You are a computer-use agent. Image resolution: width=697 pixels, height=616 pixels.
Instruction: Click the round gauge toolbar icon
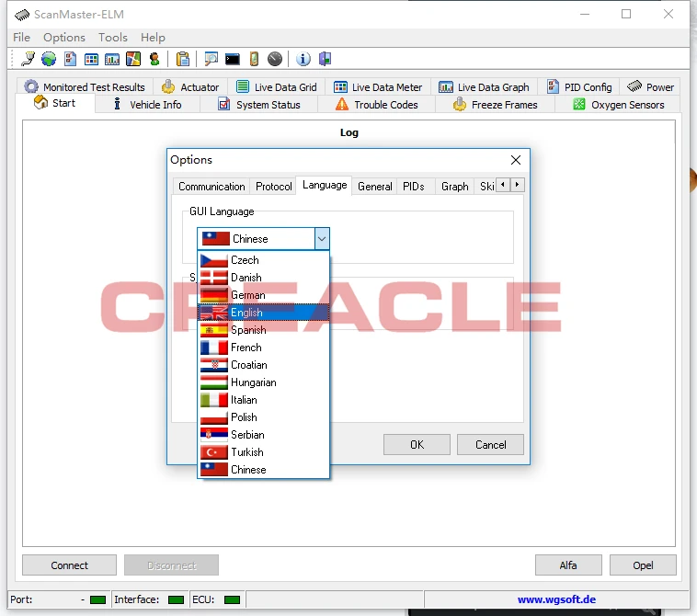coord(275,59)
